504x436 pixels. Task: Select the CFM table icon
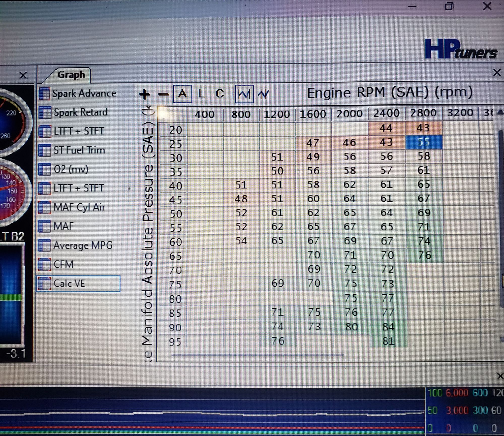point(44,264)
